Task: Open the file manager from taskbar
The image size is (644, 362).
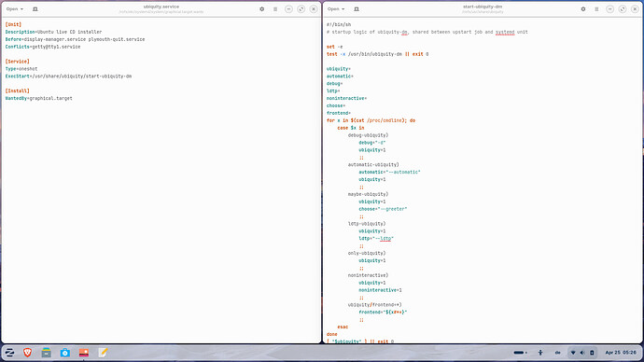Action: click(46, 353)
